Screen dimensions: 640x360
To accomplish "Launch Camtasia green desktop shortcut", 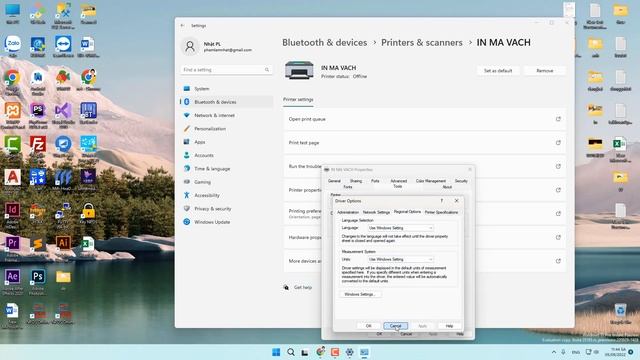I will (13, 146).
